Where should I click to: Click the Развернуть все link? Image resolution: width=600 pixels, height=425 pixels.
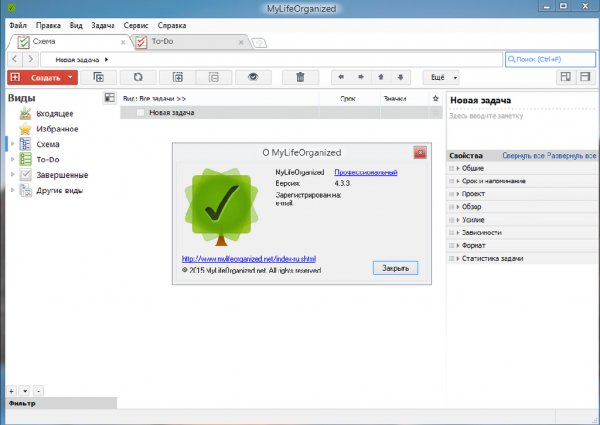(571, 156)
